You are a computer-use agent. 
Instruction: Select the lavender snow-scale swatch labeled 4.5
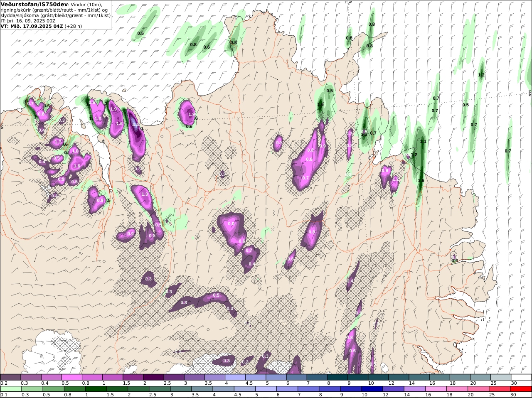tap(256, 377)
